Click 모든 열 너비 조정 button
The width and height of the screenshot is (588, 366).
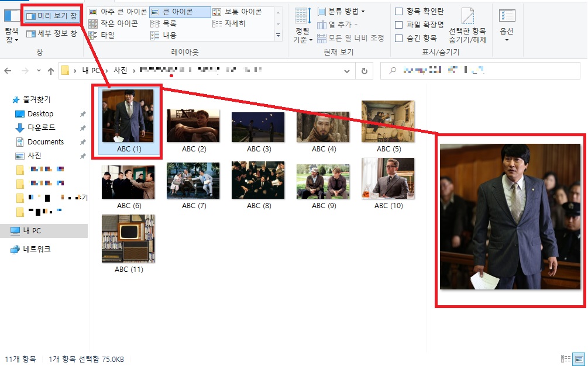pyautogui.click(x=350, y=38)
